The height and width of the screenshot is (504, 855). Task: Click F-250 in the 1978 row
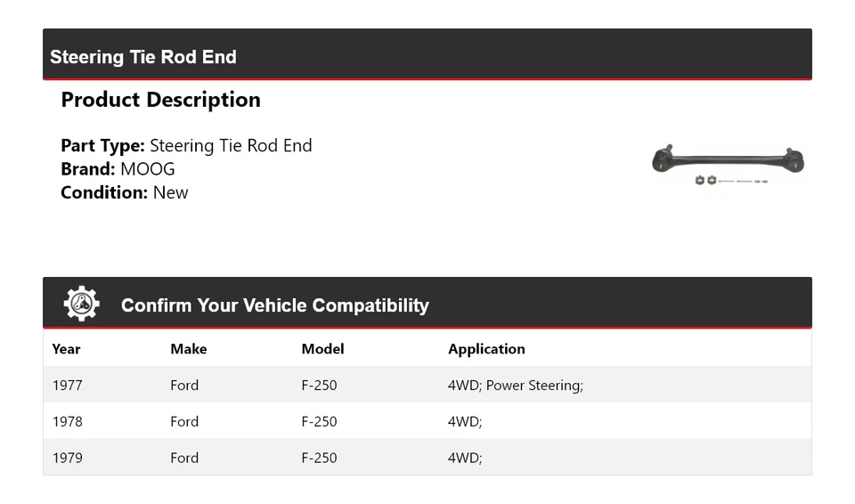point(319,422)
